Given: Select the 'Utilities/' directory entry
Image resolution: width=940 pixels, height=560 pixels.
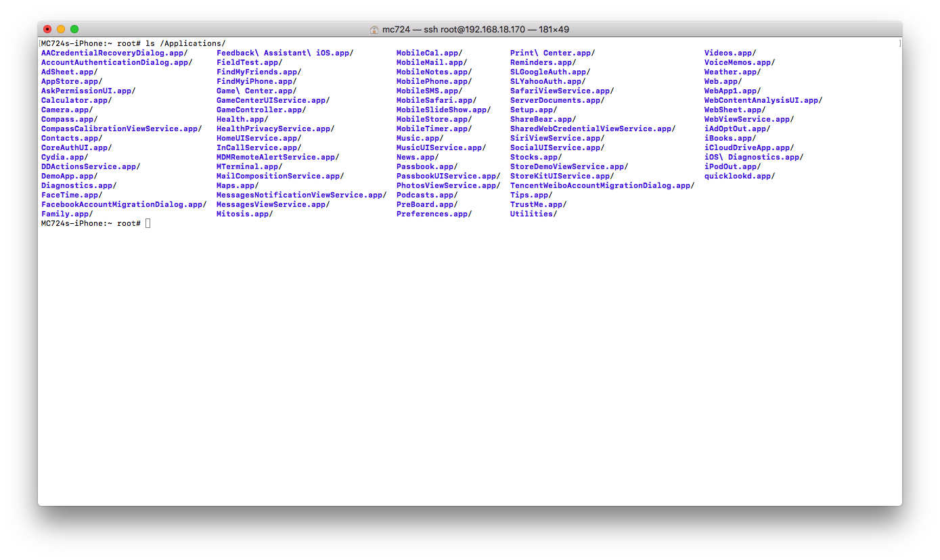Looking at the screenshot, I should (x=534, y=214).
